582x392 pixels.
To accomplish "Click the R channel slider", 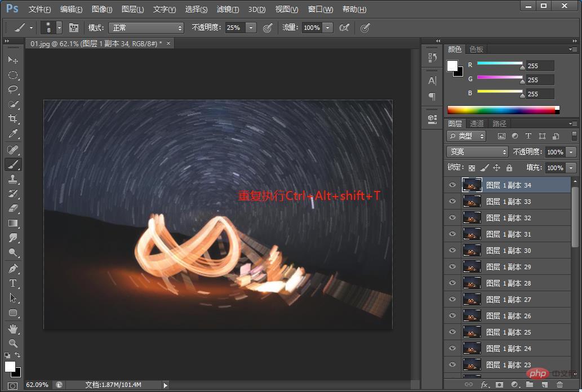I will [x=500, y=64].
